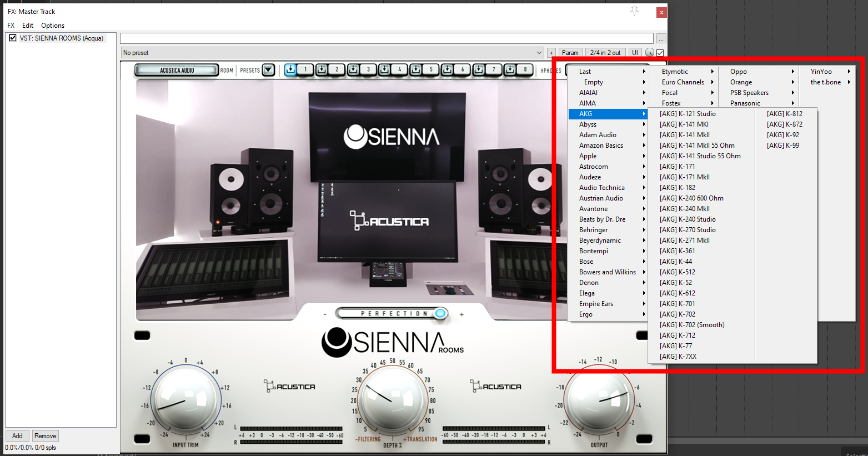Viewport: 868px width, 456px height.
Task: Select [AKG] K-702 from the list
Action: tap(677, 314)
